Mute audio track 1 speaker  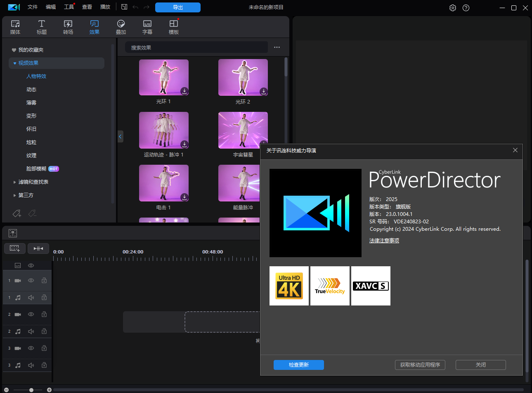tap(31, 298)
